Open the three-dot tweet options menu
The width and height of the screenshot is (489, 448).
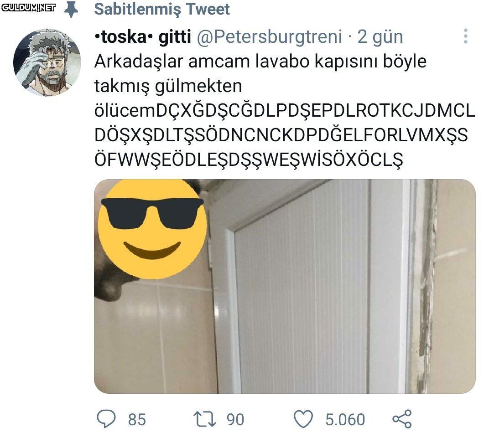[466, 36]
